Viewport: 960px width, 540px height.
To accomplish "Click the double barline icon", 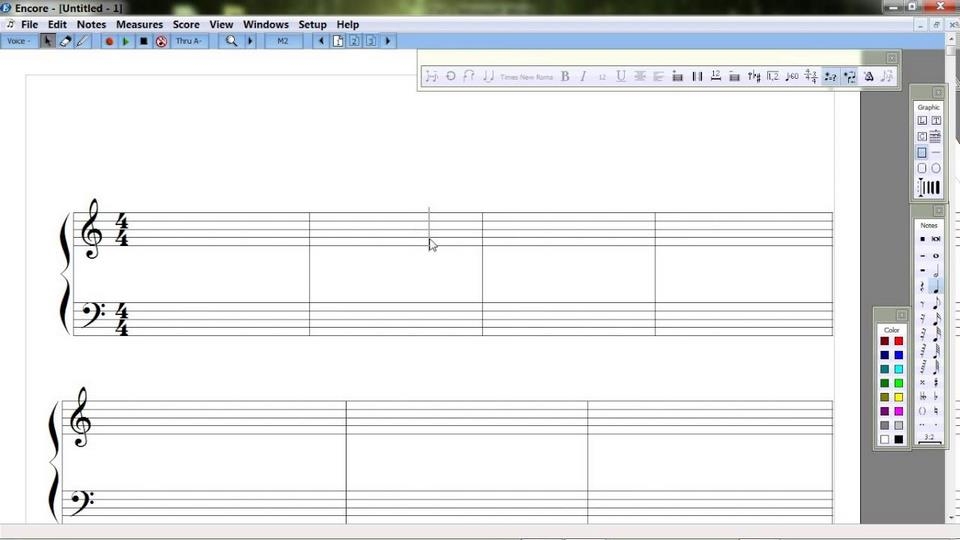I will [x=697, y=77].
